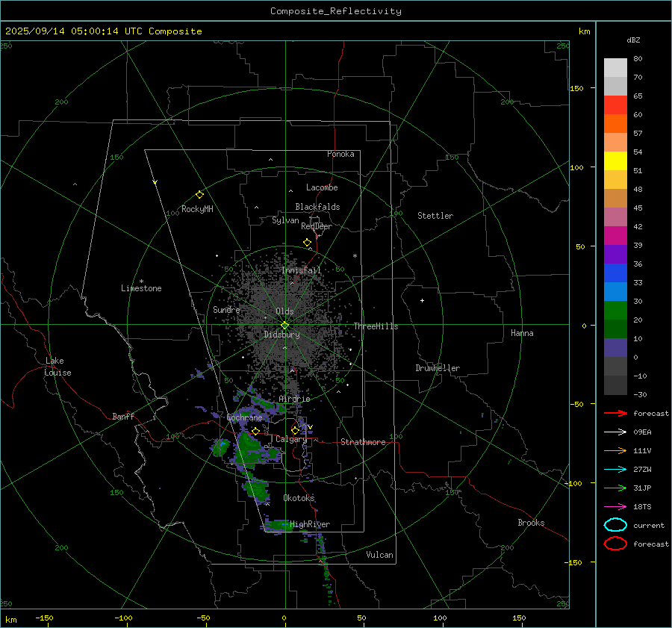
Task: Click the ThreeHills label
Action: click(376, 326)
